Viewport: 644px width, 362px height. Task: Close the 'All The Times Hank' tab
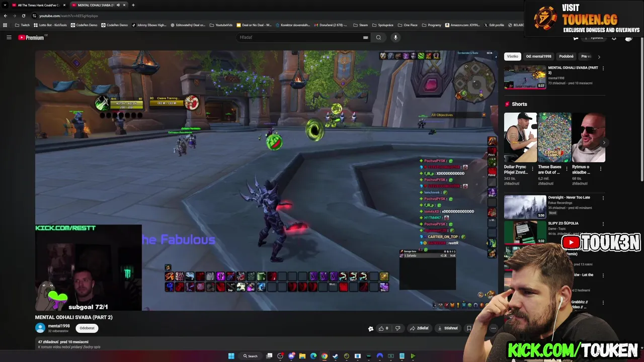point(64,5)
